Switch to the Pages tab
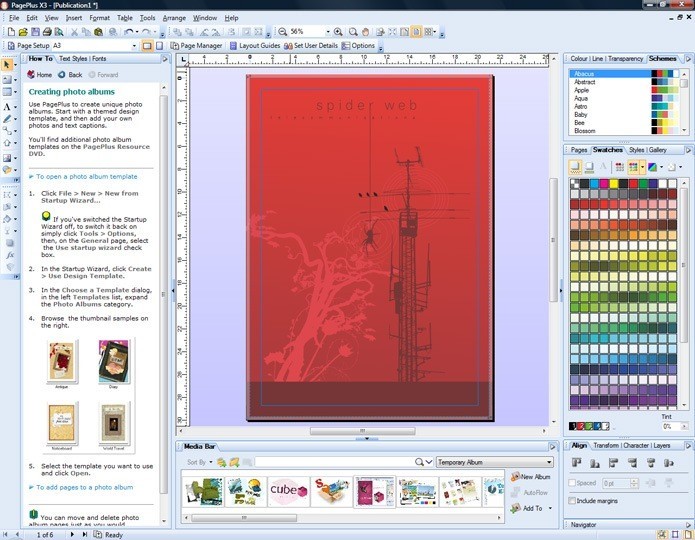The image size is (695, 540). pos(579,150)
